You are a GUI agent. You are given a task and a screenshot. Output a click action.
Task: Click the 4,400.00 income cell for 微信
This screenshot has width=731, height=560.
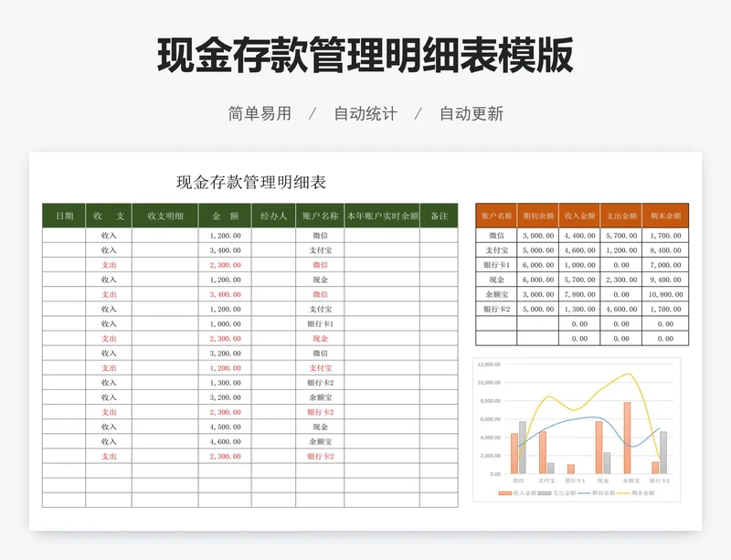[x=579, y=236]
